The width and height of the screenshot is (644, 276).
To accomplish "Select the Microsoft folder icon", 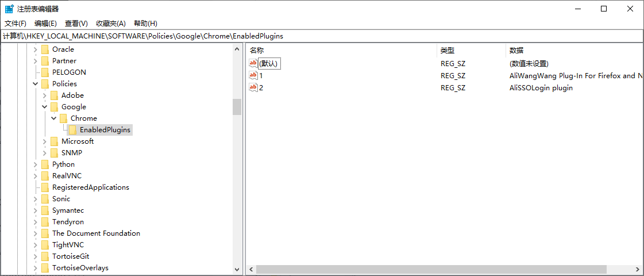I will point(54,141).
